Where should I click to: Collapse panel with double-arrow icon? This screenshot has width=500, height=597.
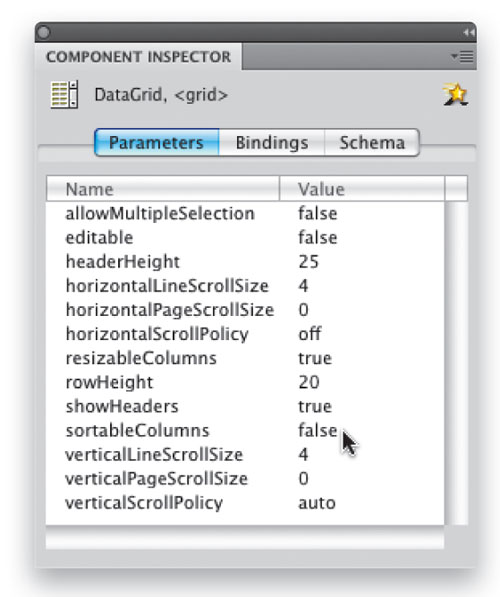[x=469, y=33]
